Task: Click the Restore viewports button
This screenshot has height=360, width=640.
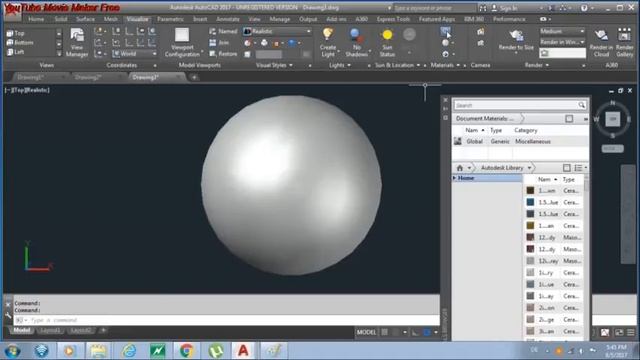Action: (x=223, y=53)
